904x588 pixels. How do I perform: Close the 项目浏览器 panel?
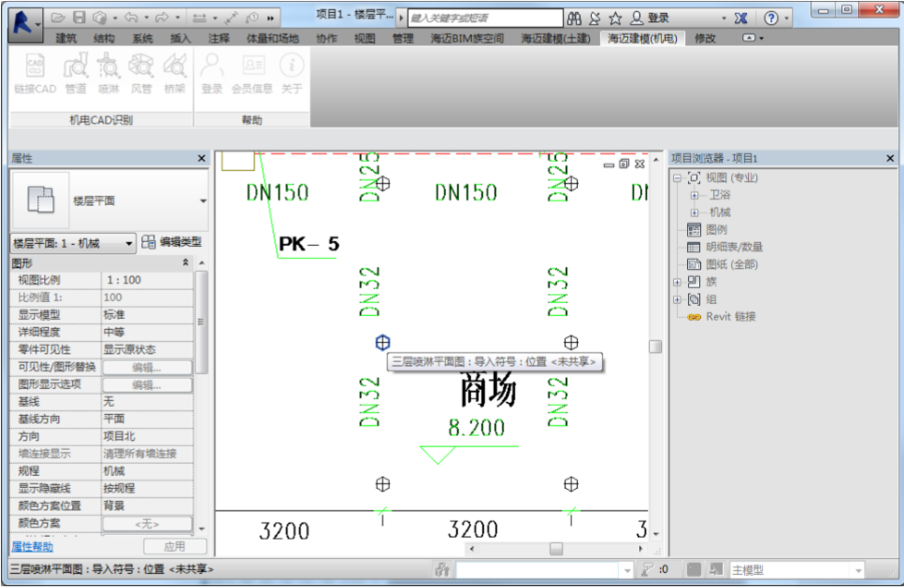pos(890,158)
